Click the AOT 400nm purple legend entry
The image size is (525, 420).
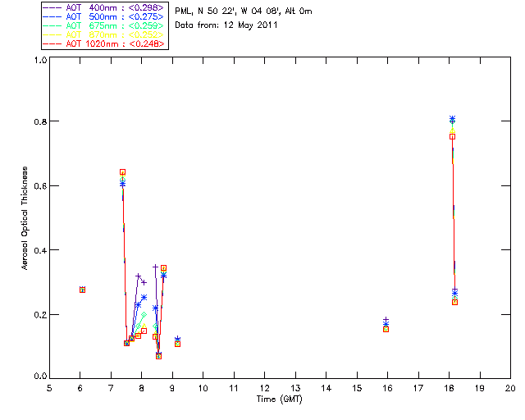click(103, 7)
